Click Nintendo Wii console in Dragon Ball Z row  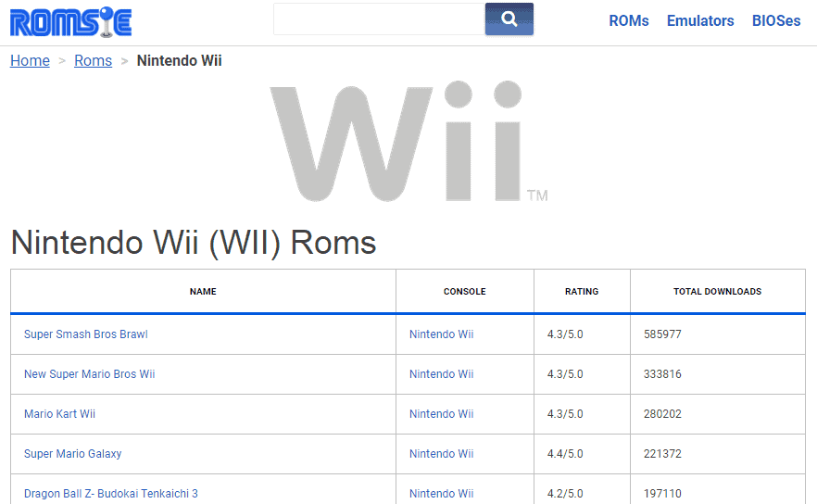tap(441, 494)
